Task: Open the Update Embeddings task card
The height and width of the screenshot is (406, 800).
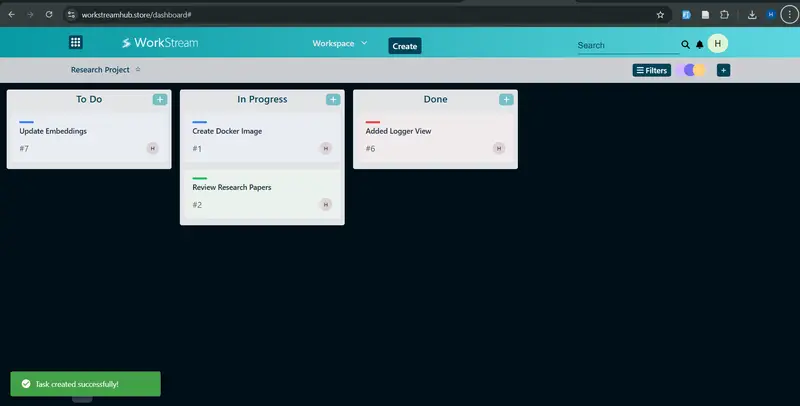Action: (x=89, y=138)
